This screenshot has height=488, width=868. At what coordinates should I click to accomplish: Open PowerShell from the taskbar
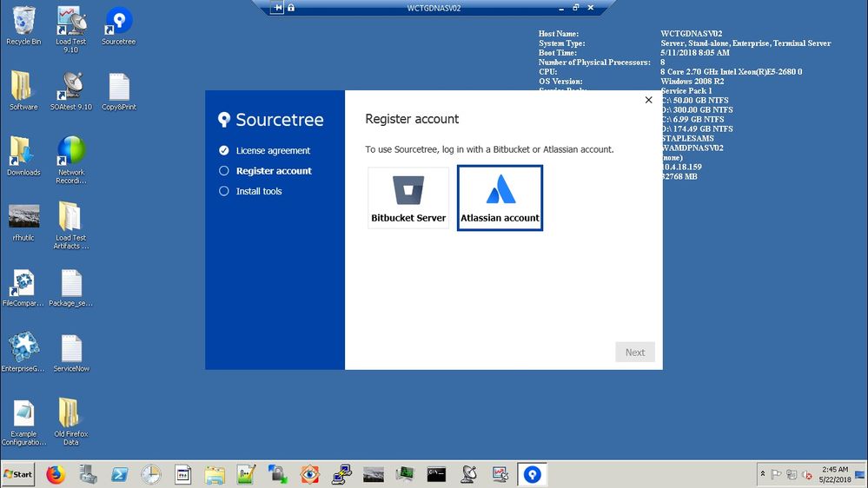tap(119, 475)
